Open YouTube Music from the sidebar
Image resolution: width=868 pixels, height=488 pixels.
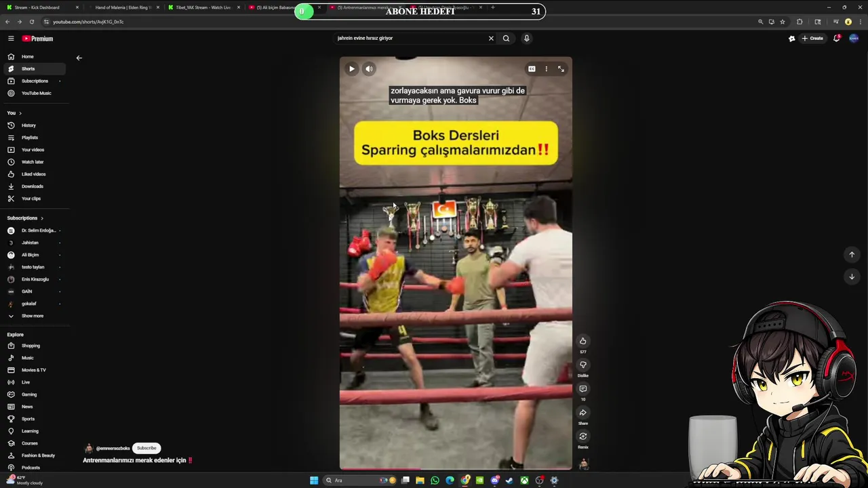[34, 93]
